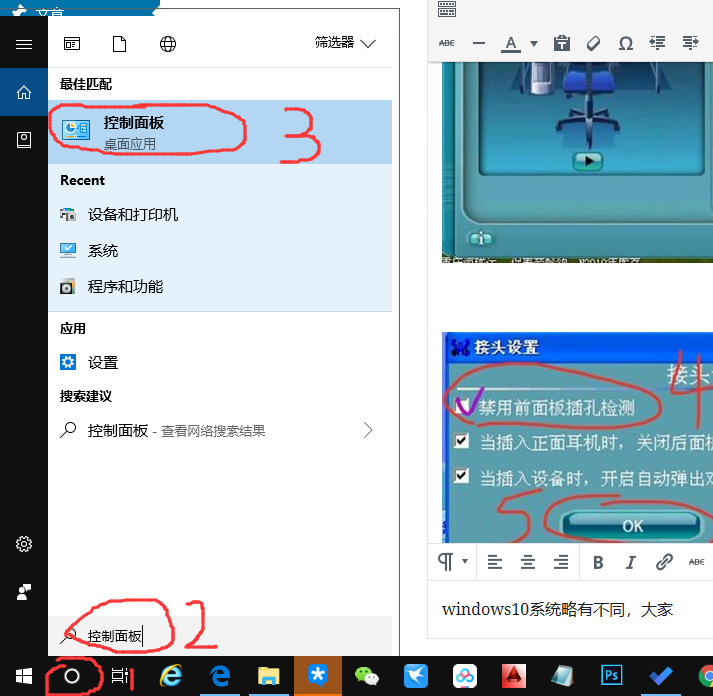This screenshot has height=696, width=713.
Task: Increase indent in the editor toolbar
Action: (x=690, y=43)
